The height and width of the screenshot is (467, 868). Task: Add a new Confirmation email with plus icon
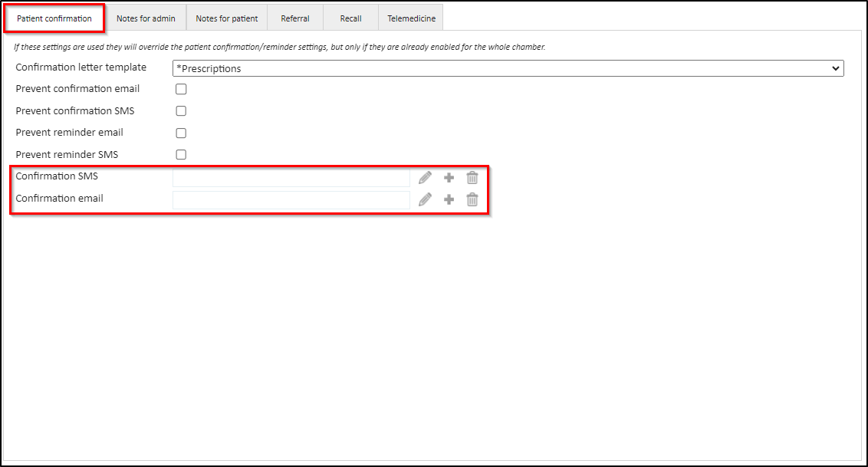pyautogui.click(x=449, y=200)
